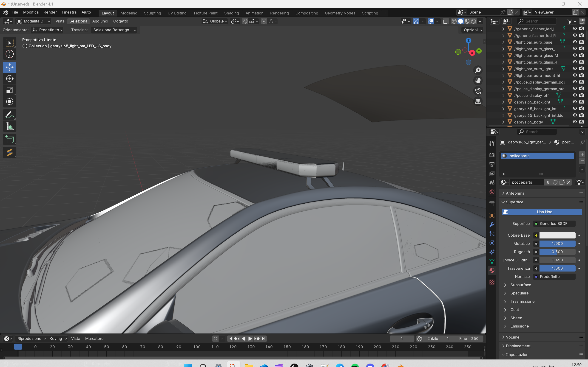Click the Opzioni button

point(473,30)
